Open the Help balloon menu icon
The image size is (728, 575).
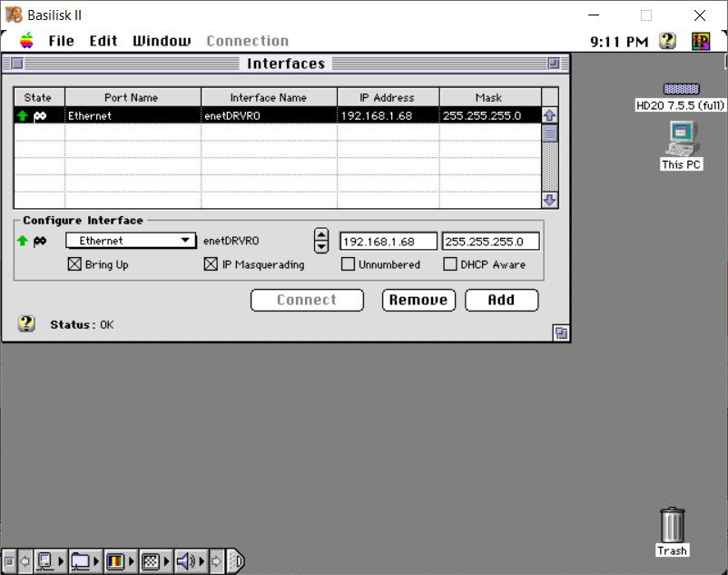(667, 41)
